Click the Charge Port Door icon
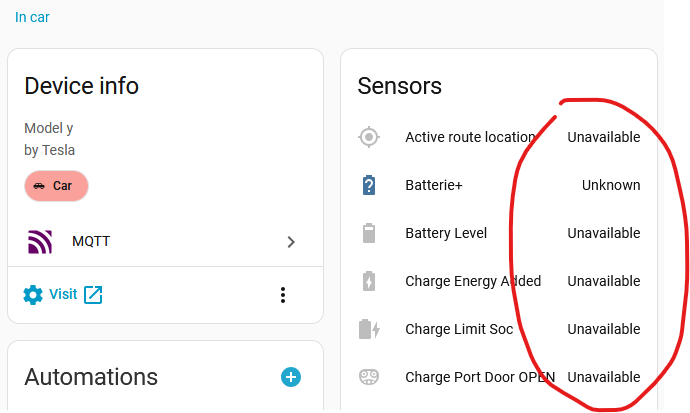Screen dimensions: 690x413 369,377
